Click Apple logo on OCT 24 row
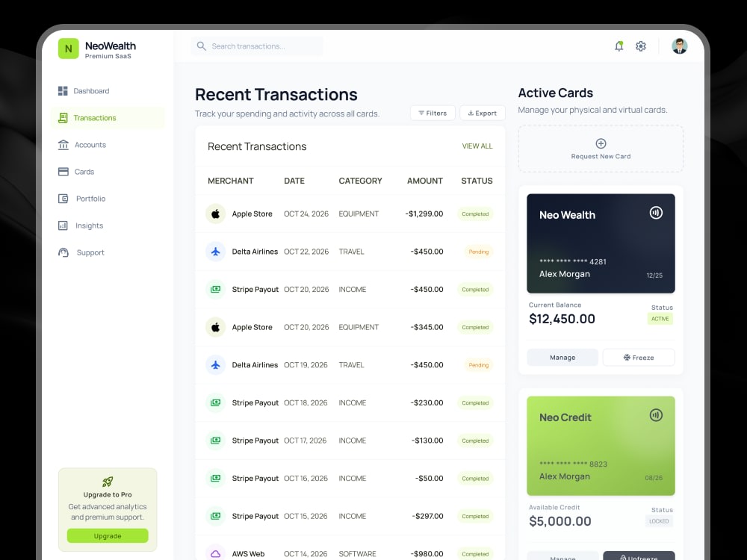 point(215,214)
